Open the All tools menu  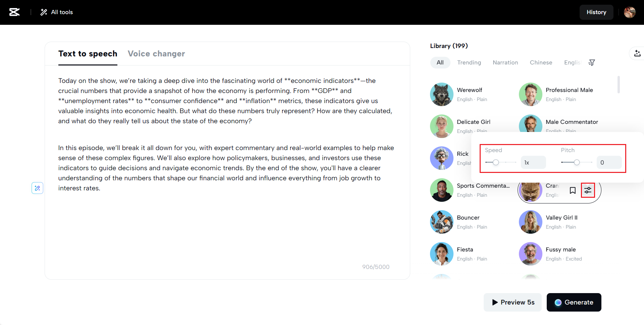(57, 12)
